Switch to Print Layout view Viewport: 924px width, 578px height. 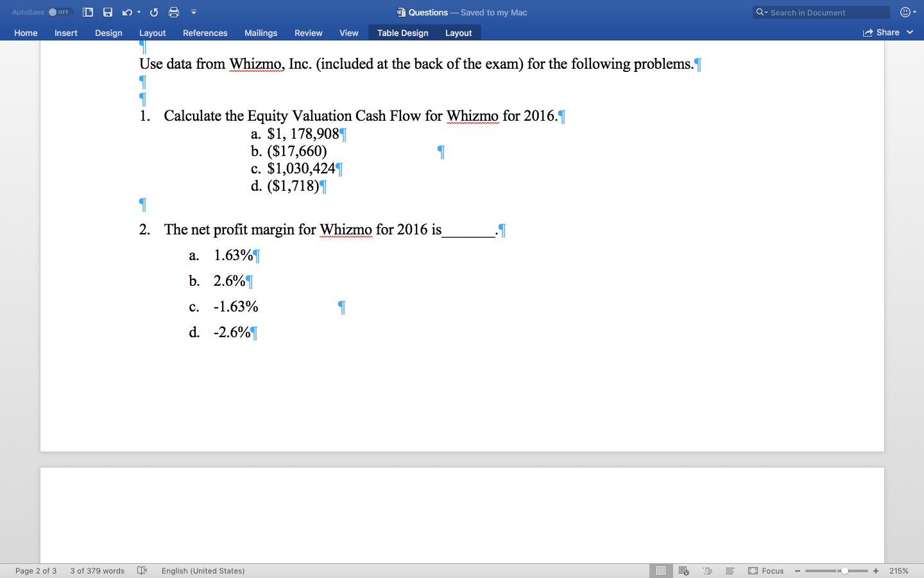coord(661,570)
